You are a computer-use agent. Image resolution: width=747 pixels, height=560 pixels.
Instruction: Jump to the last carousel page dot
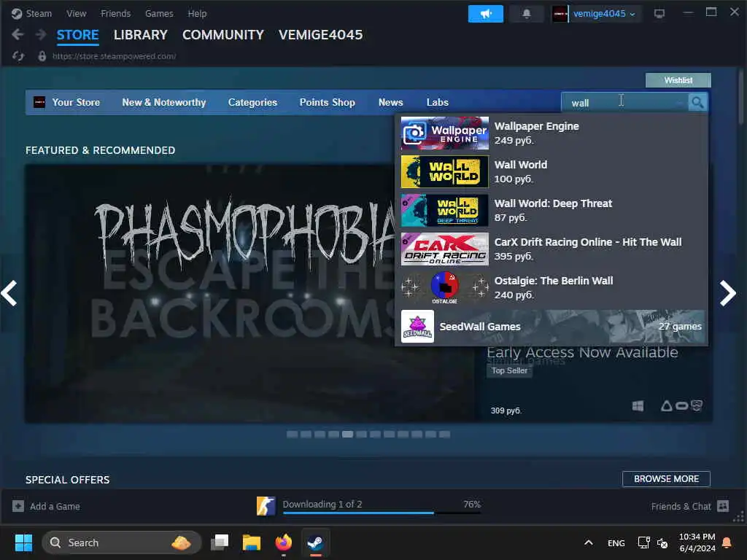click(x=444, y=435)
